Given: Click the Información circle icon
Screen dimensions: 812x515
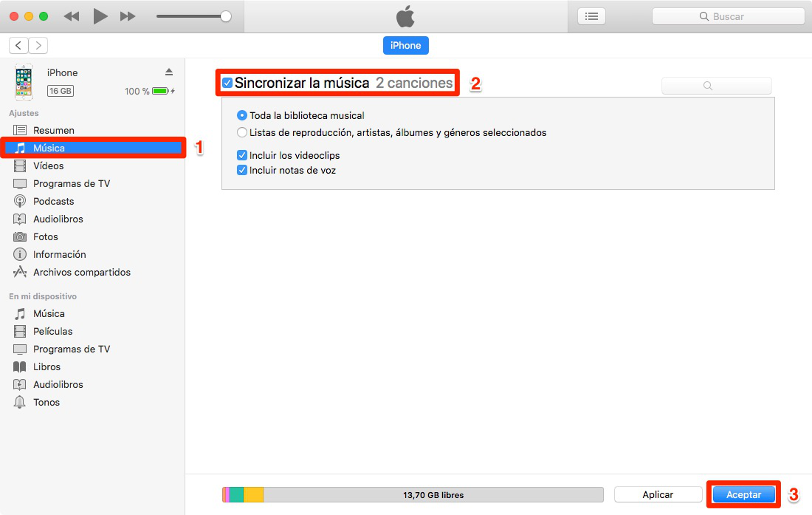Looking at the screenshot, I should [x=20, y=254].
